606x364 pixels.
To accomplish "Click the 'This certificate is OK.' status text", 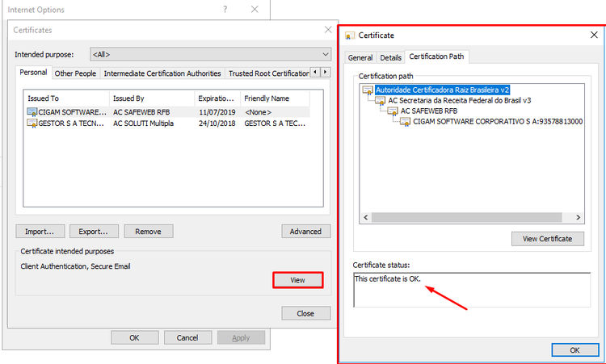I will click(388, 278).
